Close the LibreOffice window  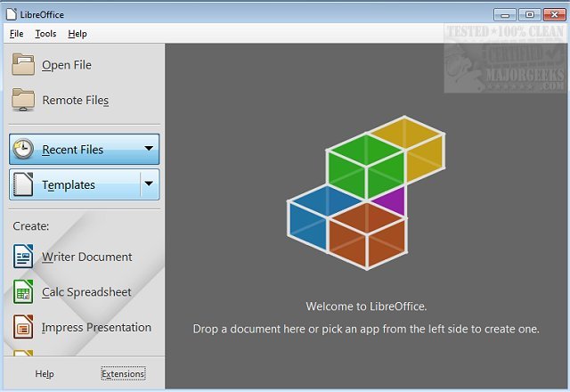554,15
